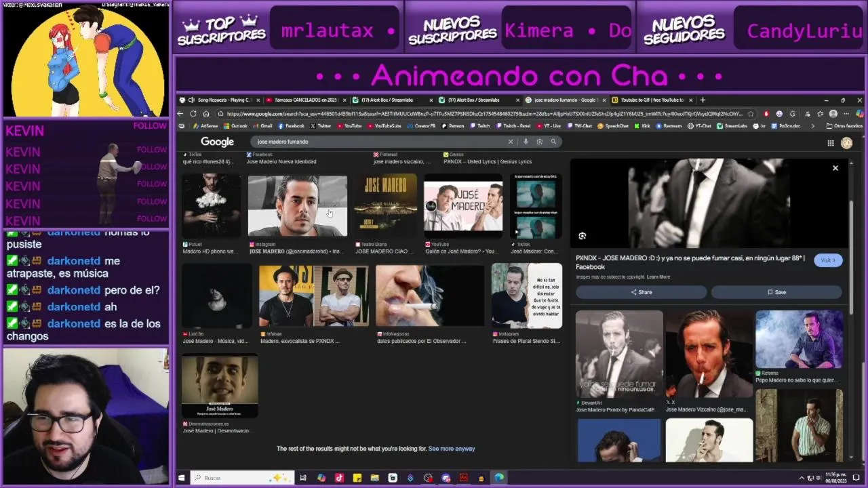Open JOSE MADERO CIAO Teatro Diana thumbnail
The image size is (868, 488).
(385, 205)
